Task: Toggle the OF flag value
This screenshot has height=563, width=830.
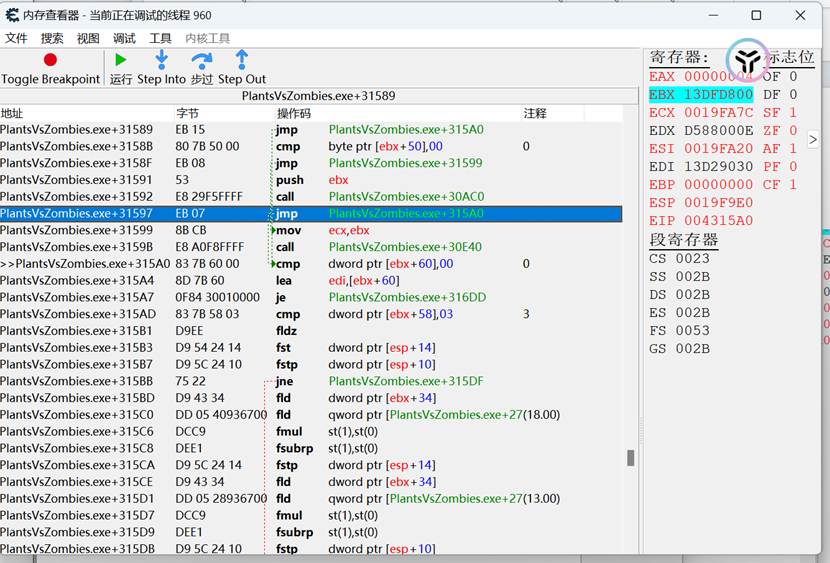Action: 780,76
